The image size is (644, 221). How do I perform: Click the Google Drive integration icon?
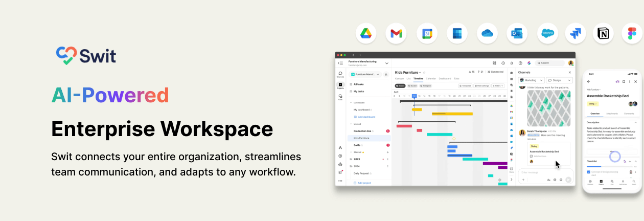[x=366, y=33]
